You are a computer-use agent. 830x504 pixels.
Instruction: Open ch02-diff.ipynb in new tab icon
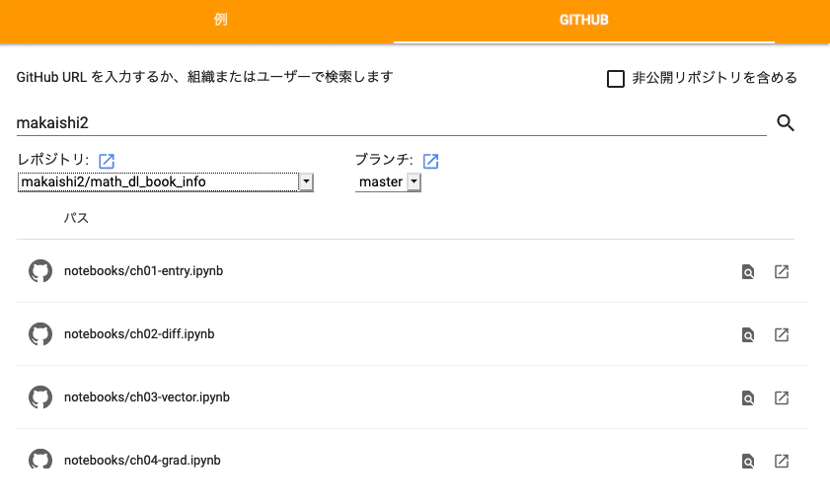pyautogui.click(x=782, y=334)
